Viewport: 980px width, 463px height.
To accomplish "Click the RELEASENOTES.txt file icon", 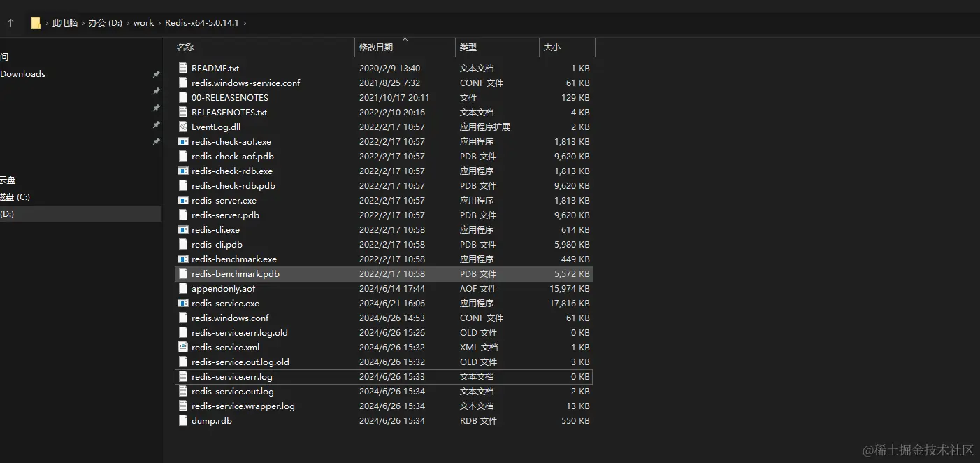I will coord(183,112).
